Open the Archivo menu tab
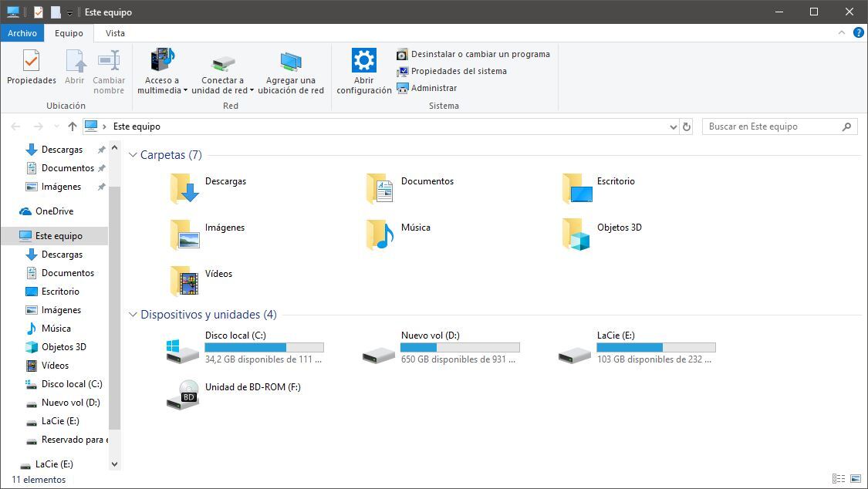The width and height of the screenshot is (868, 489). tap(22, 33)
